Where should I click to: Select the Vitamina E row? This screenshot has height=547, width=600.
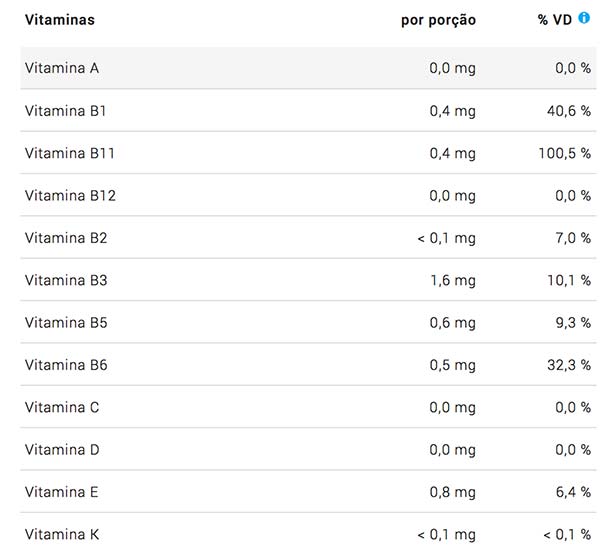coord(308,492)
